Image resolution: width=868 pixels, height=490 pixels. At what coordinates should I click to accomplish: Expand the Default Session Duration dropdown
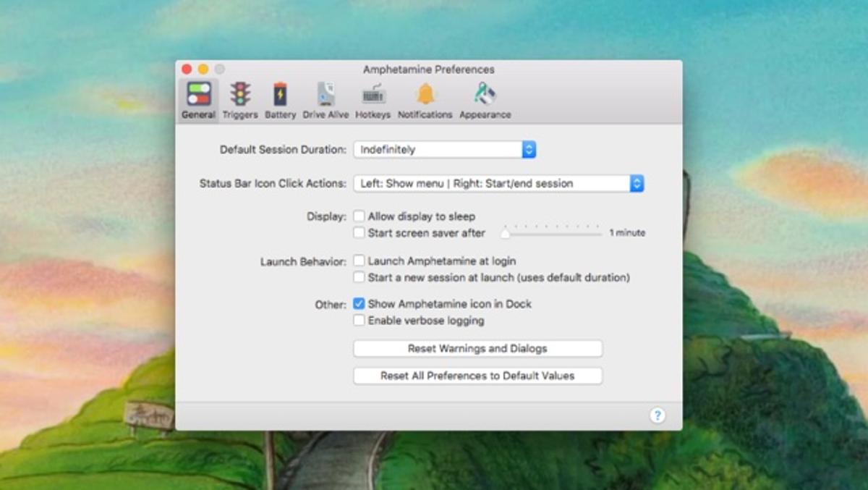[444, 150]
